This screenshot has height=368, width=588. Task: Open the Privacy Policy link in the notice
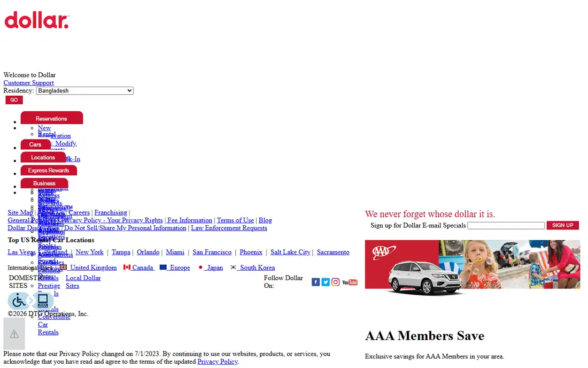[218, 361]
